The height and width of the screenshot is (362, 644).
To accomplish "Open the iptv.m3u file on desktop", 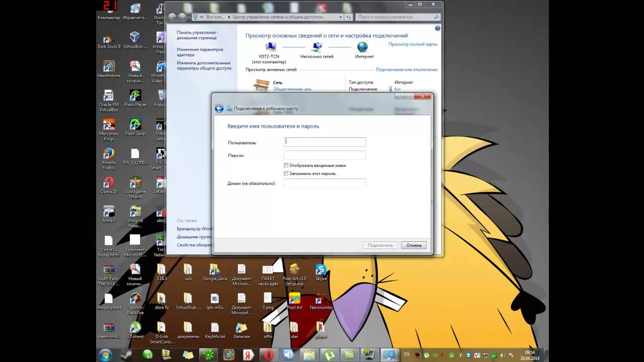I will click(x=215, y=301).
